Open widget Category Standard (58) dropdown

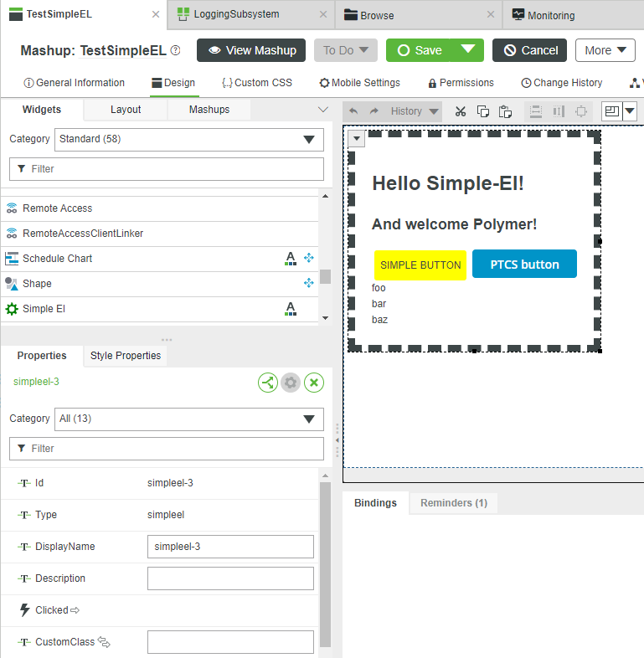coord(189,139)
